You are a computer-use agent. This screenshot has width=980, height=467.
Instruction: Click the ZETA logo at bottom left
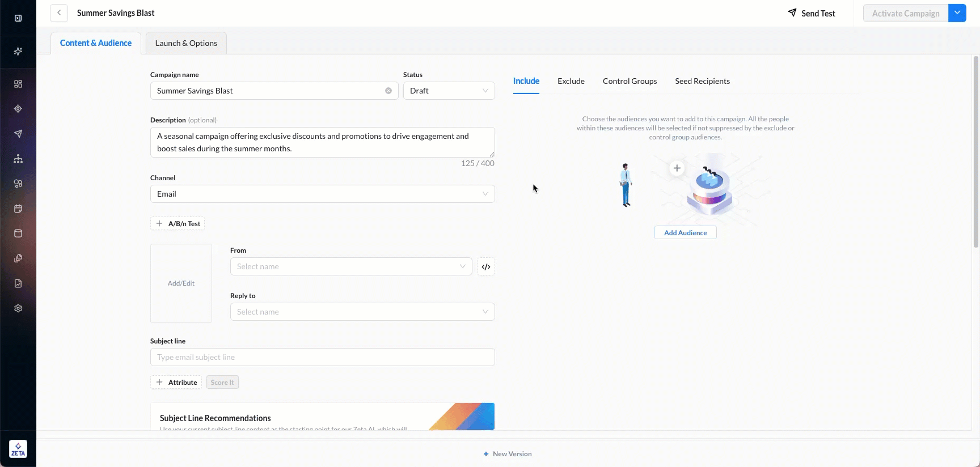pos(18,449)
